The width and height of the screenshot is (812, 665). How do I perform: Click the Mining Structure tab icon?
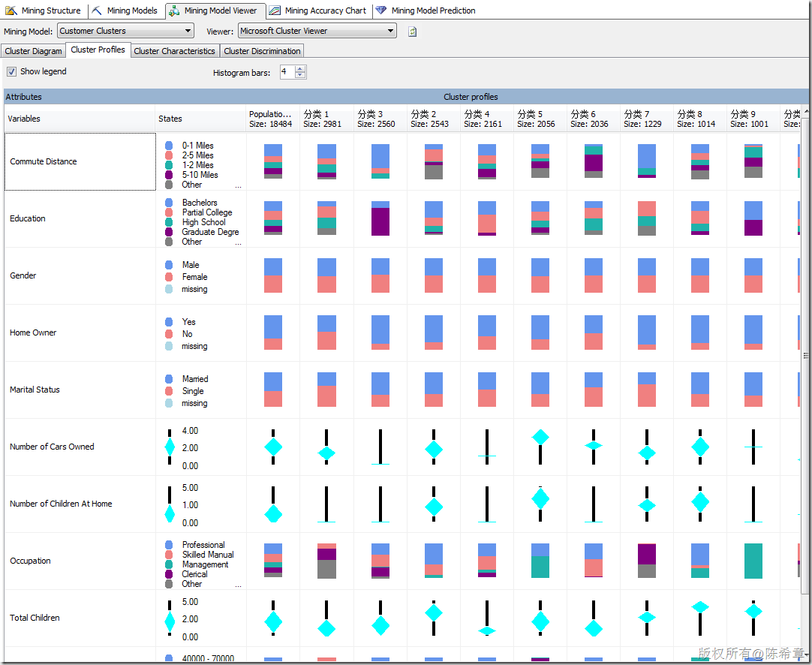click(x=11, y=11)
